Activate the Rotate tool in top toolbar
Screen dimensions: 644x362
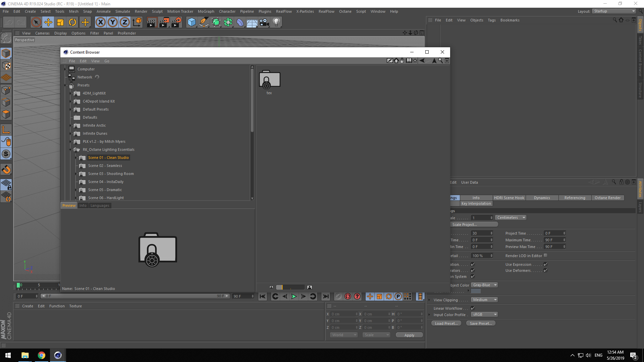point(72,22)
